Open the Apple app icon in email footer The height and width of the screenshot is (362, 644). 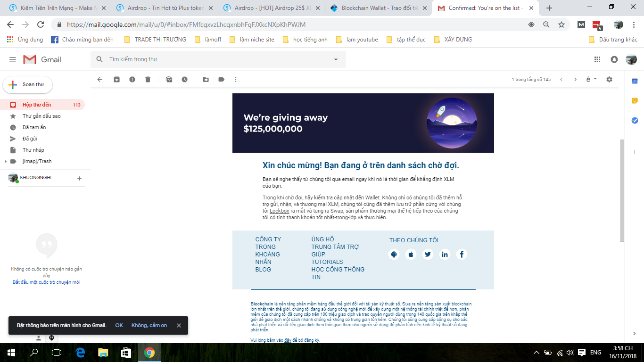[x=411, y=255]
